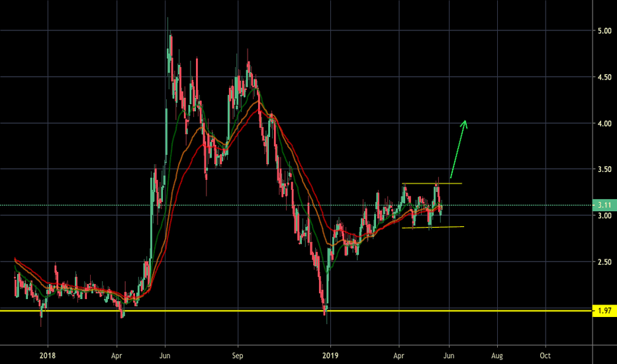Click the 5.00 price axis label
The image size is (617, 364).
pos(605,30)
